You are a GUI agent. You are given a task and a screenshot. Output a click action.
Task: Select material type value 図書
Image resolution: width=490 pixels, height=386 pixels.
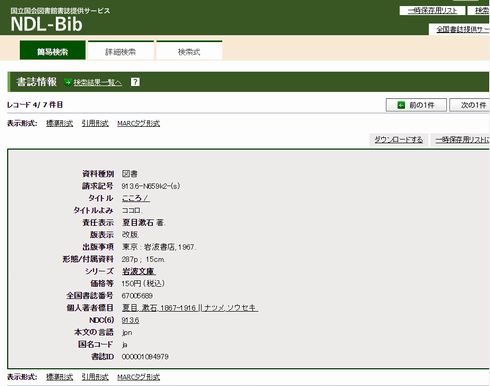[130, 174]
